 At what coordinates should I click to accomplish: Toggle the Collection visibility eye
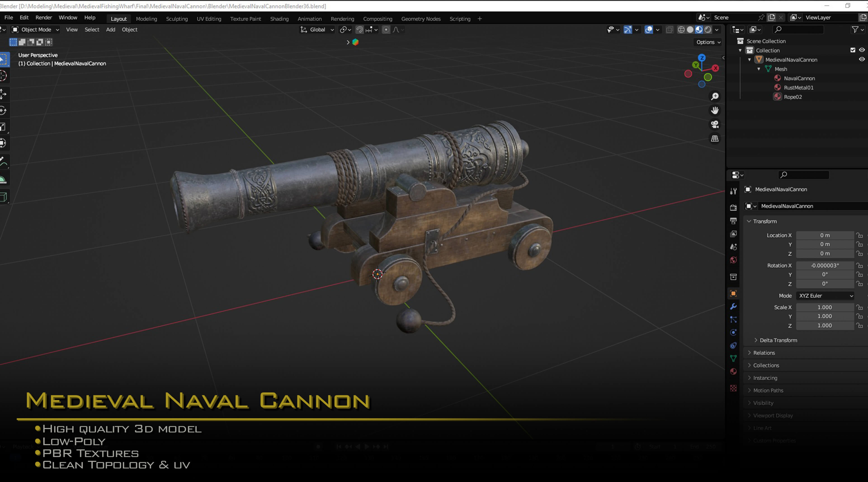click(x=862, y=50)
